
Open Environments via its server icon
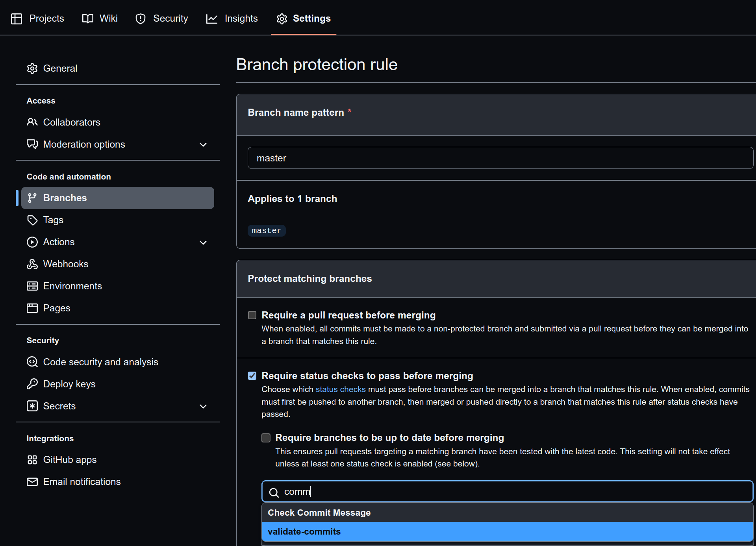32,286
